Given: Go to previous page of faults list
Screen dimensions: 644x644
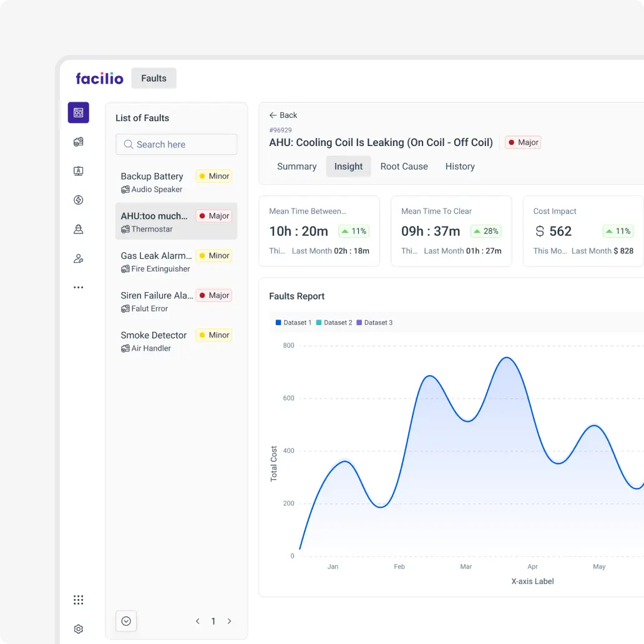Looking at the screenshot, I should point(198,621).
